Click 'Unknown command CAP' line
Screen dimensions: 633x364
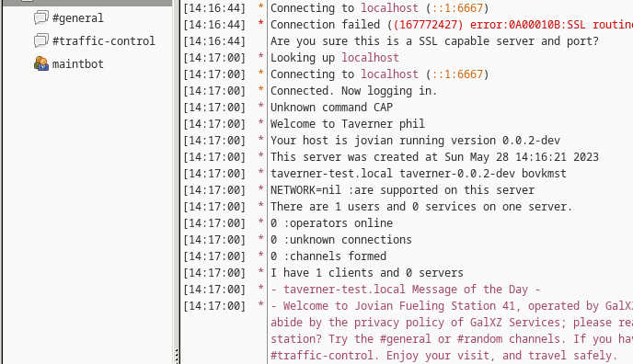click(x=331, y=108)
